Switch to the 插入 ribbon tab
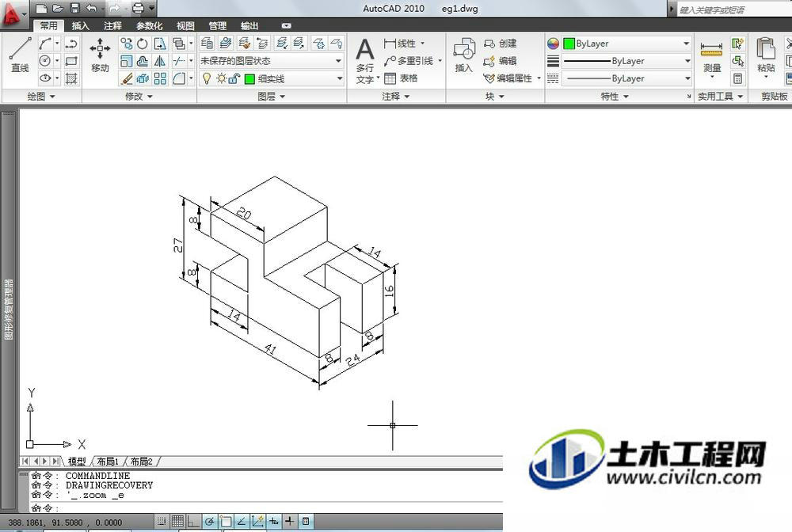Screen dimensions: 792x532 click(x=80, y=25)
